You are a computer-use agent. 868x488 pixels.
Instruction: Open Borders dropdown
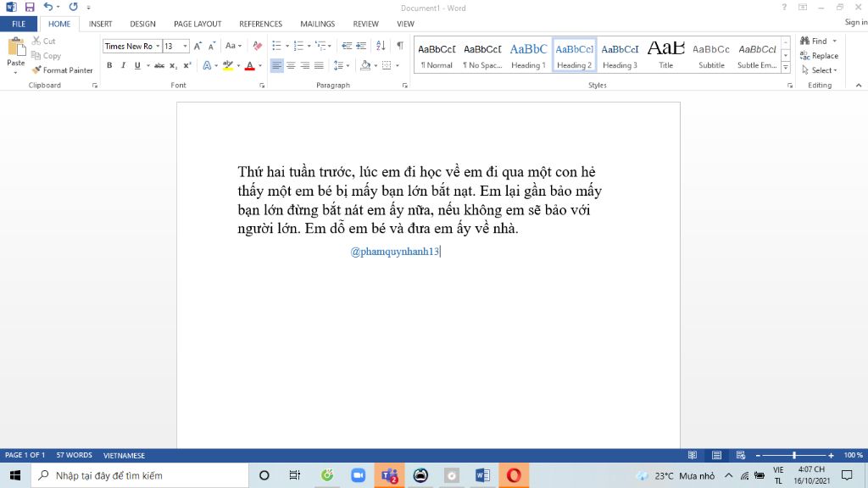(398, 65)
